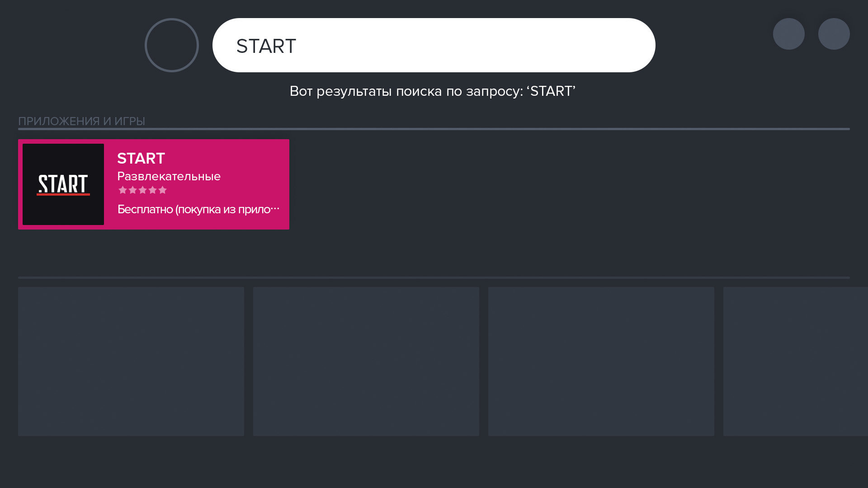This screenshot has width=868, height=488.
Task: Click the fourth star in START rating
Action: click(x=153, y=190)
